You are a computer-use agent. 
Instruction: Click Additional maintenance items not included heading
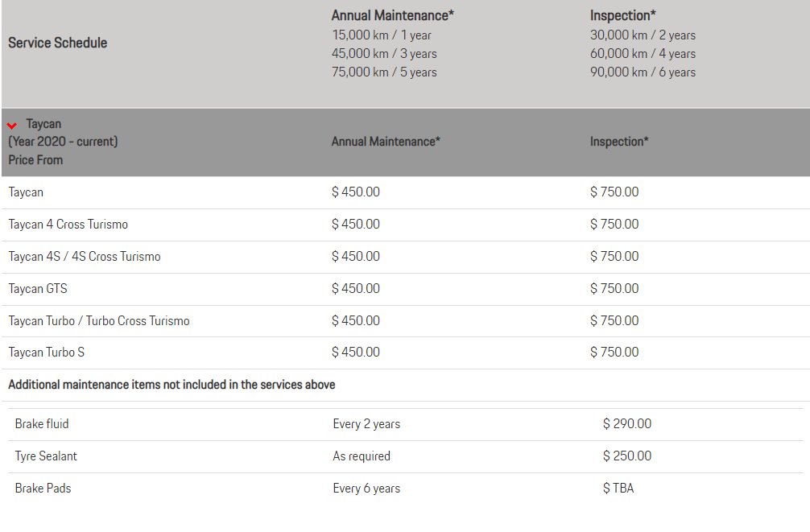pos(172,385)
